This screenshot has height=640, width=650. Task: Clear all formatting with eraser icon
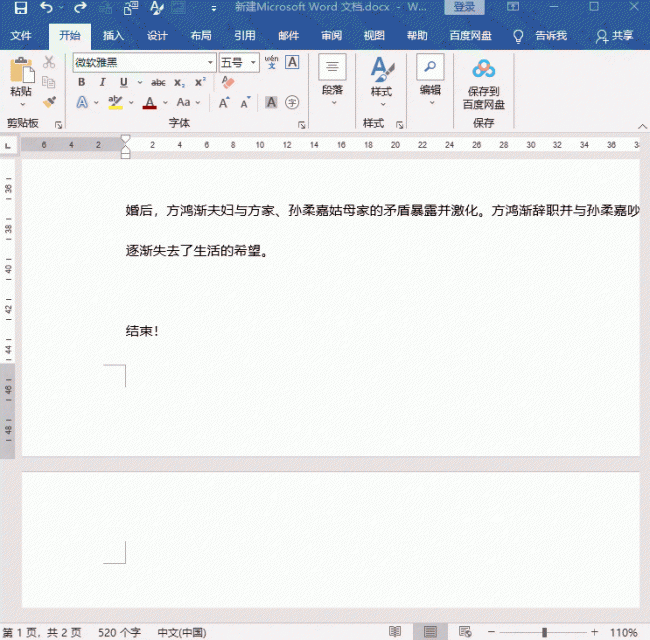228,82
